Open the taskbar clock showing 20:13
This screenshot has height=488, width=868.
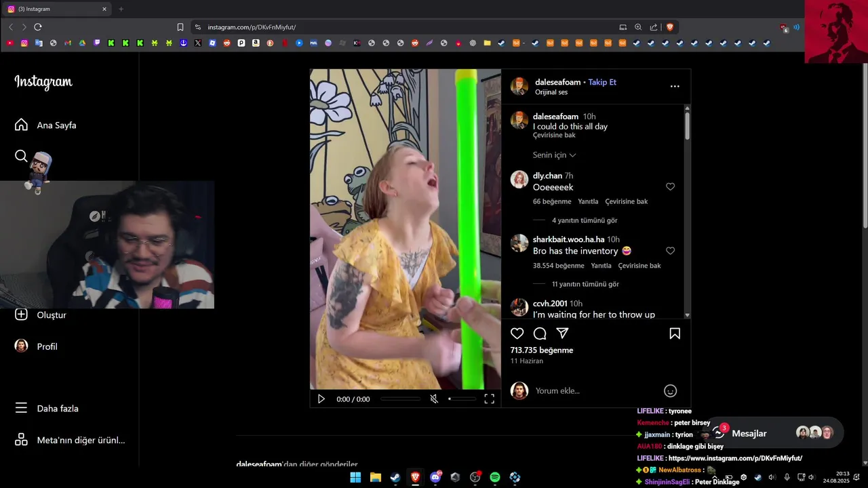point(836,477)
